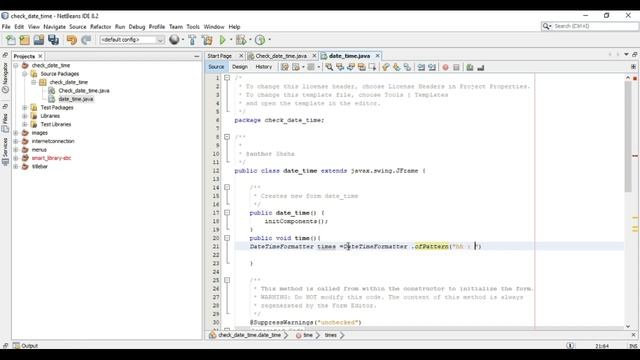The height and width of the screenshot is (360, 640).
Task: Minimize the Projects panel
Action: (x=197, y=56)
